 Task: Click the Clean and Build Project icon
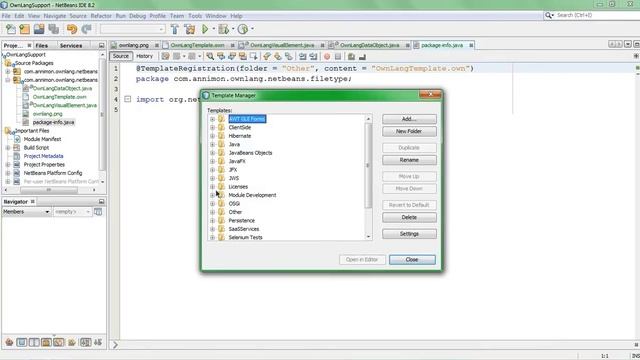pos(190,29)
